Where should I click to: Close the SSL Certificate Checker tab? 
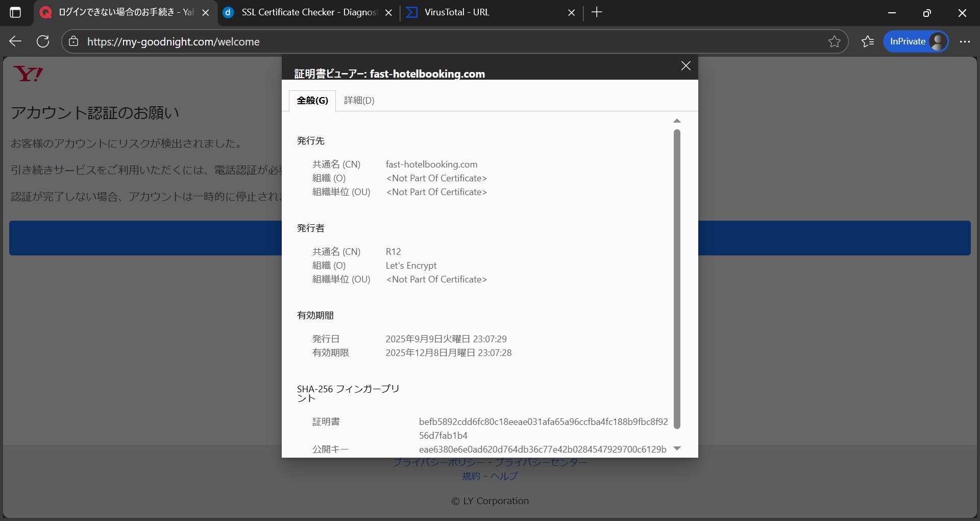pyautogui.click(x=388, y=13)
